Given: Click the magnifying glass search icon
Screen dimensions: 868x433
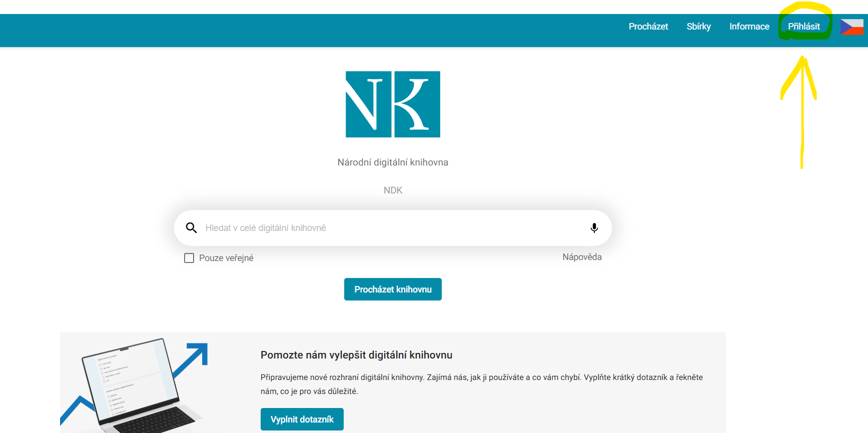Looking at the screenshot, I should pyautogui.click(x=191, y=228).
